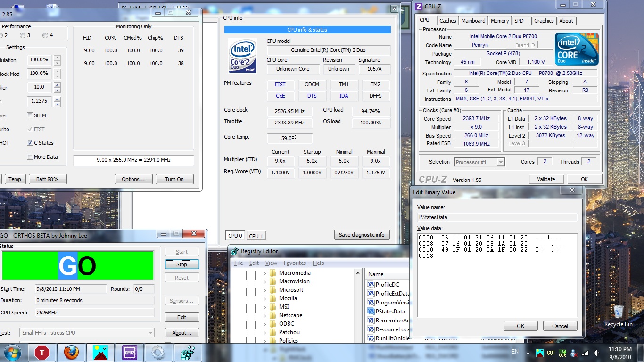Click the ProfileDC registry value icon

pos(371,285)
